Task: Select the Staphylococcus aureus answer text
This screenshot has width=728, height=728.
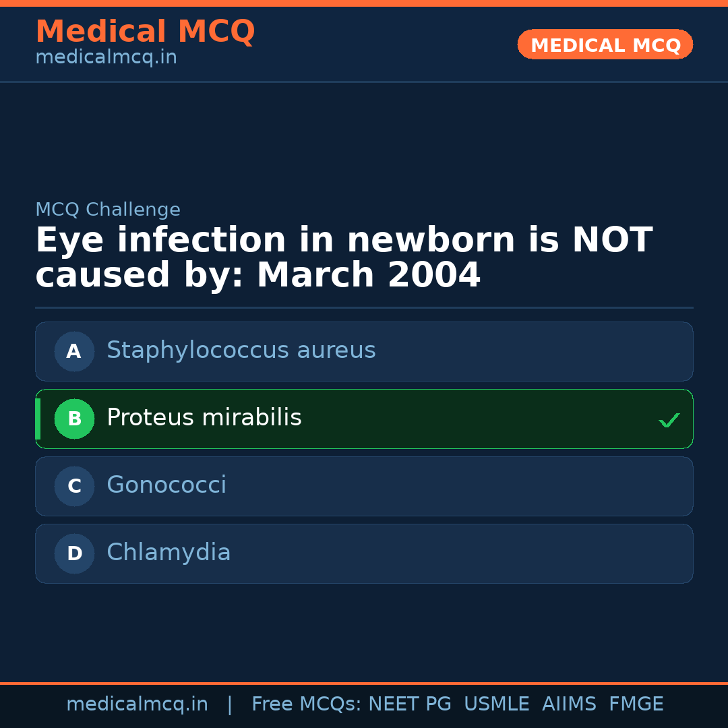Action: [x=241, y=351]
